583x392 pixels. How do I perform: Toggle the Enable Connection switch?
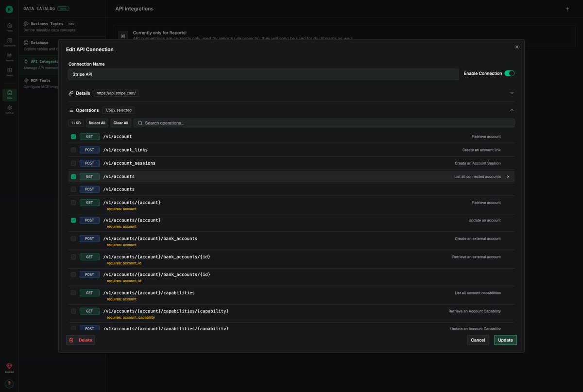509,73
